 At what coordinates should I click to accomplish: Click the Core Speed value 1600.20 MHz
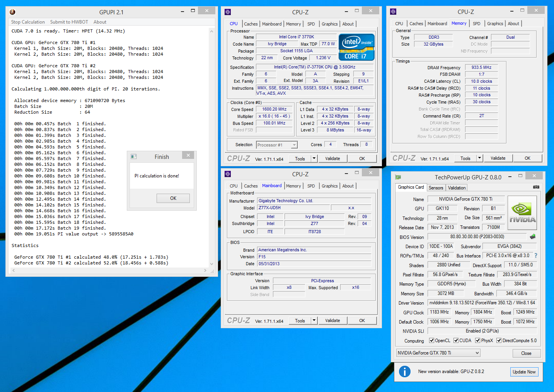click(x=274, y=109)
